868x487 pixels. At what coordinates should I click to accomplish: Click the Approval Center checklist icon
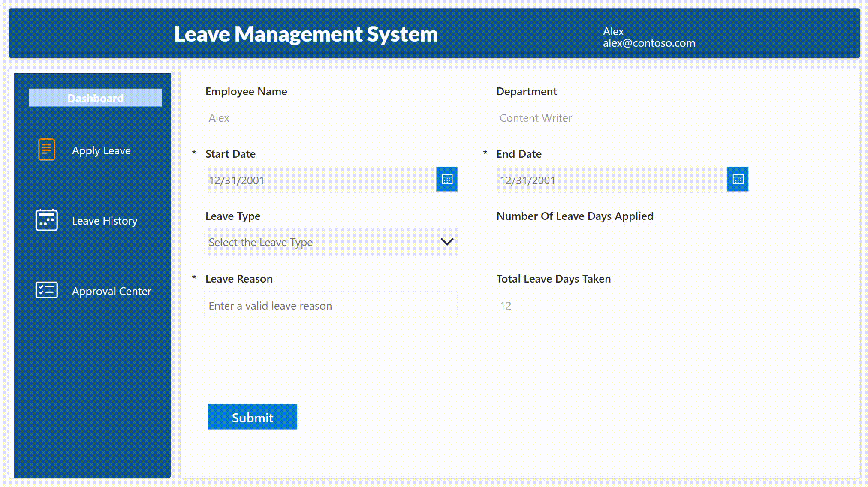[x=46, y=290]
